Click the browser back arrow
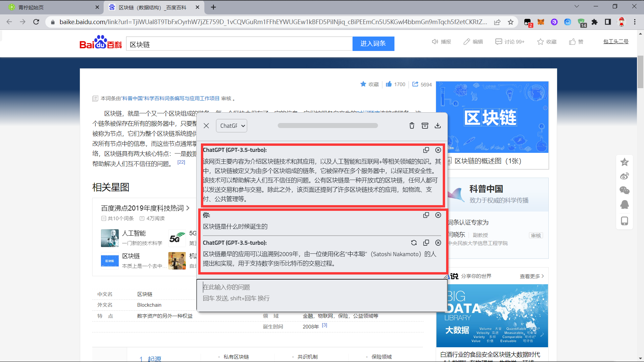Viewport: 644px width, 362px height. (9, 22)
